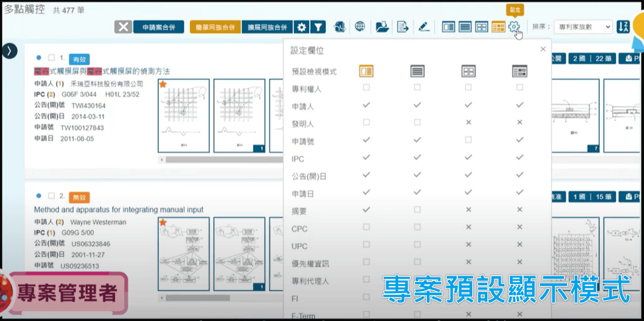Enable 發明人 checkbox in first column

366,122
